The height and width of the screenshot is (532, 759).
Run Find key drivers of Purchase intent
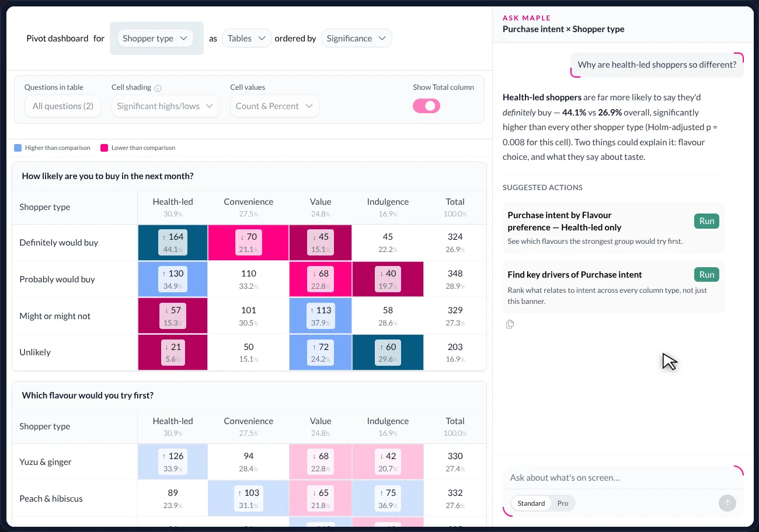pyautogui.click(x=706, y=275)
